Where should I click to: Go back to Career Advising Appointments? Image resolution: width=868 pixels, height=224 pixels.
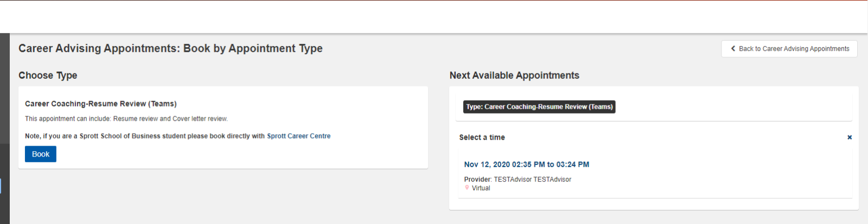(x=789, y=48)
